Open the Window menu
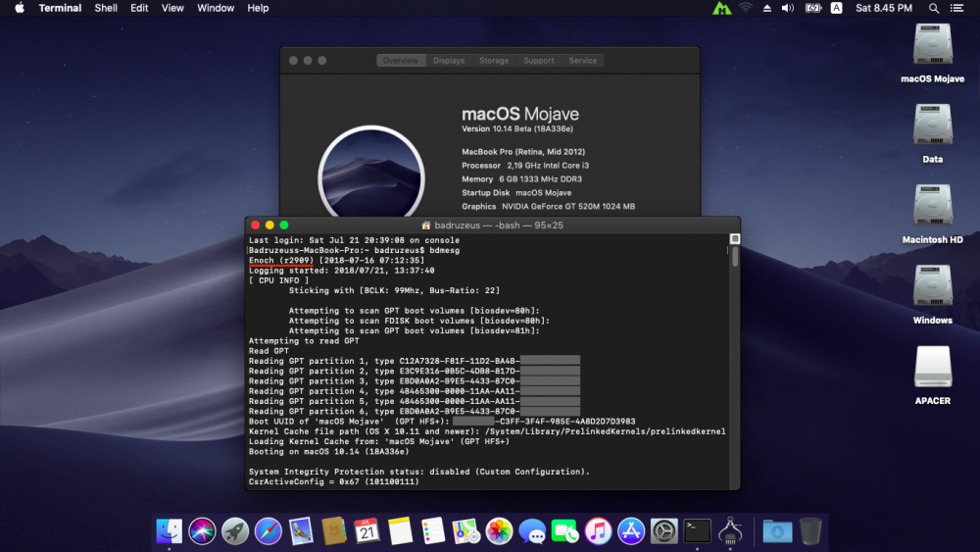 point(216,8)
